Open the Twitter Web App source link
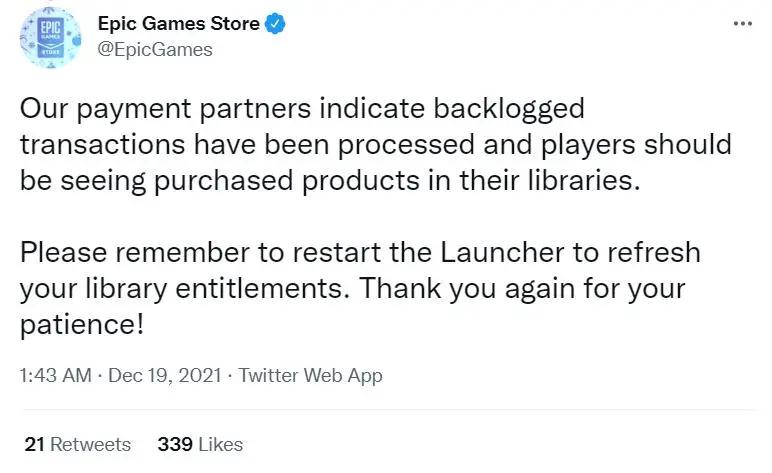772x473 pixels. pos(310,376)
